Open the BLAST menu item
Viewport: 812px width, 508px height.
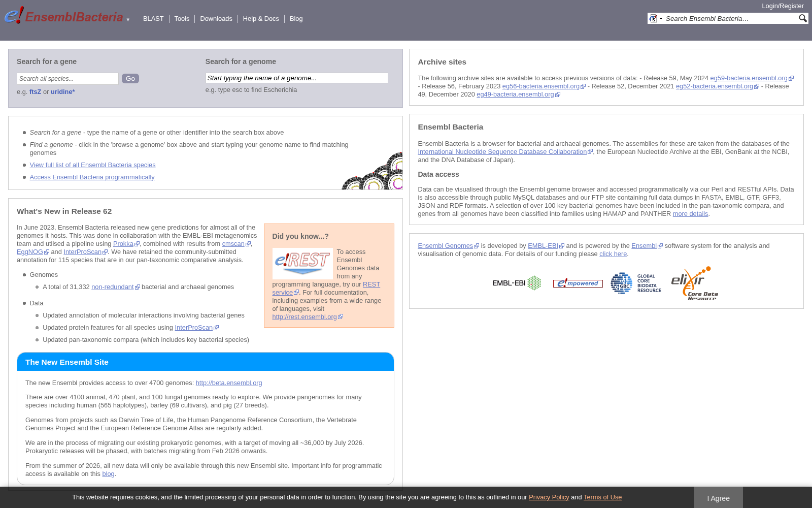pyautogui.click(x=153, y=19)
